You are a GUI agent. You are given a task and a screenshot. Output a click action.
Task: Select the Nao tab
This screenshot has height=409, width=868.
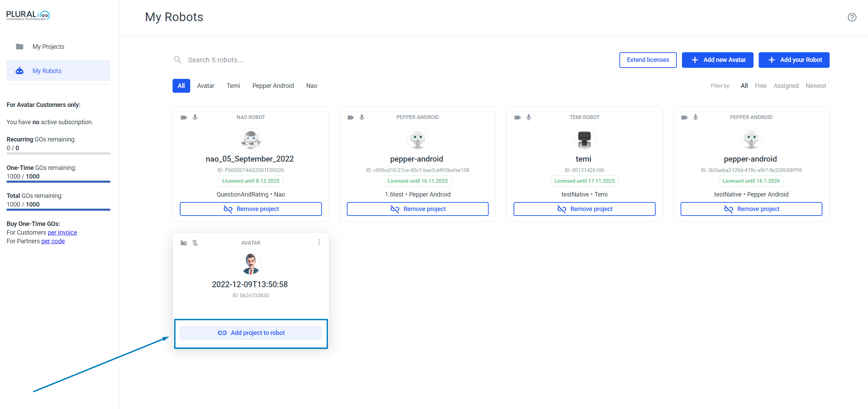[x=312, y=86]
